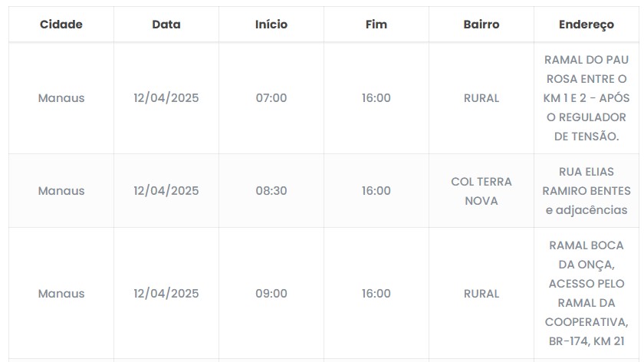644x362 pixels.
Task: Select the COL TERRA NOVA neighborhood cell
Action: pos(481,192)
